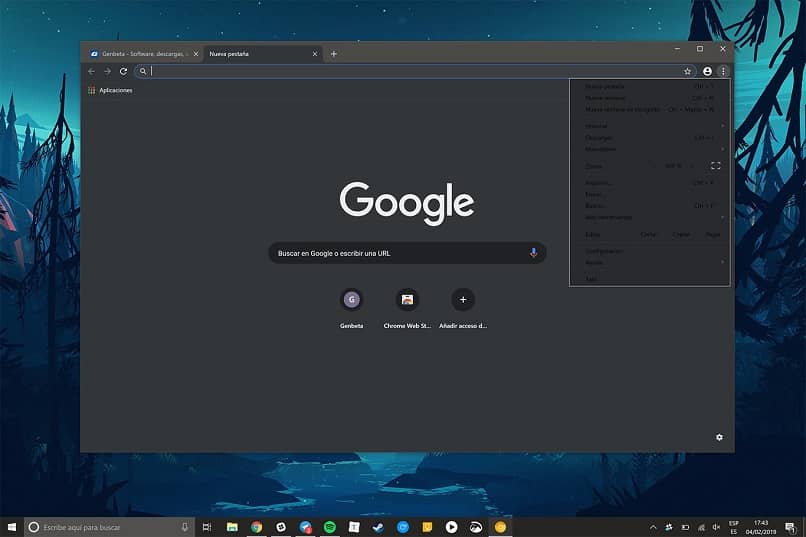806x537 pixels.
Task: Click the muted volume tray icon
Action: pyautogui.click(x=717, y=527)
